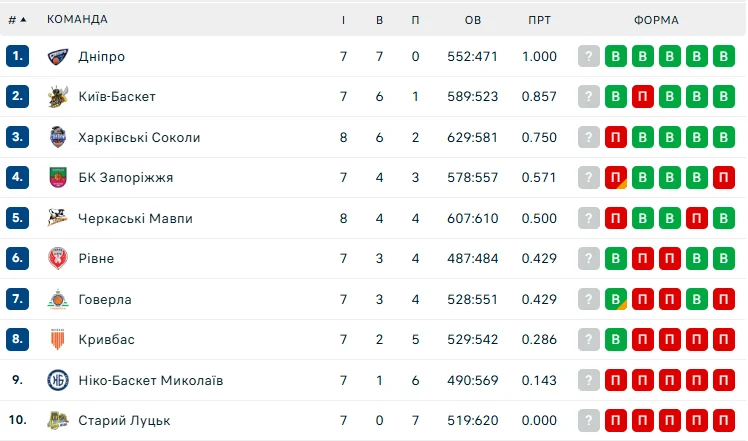This screenshot has width=748, height=441.
Task: Open the Старий Луцьк team name link
Action: click(x=125, y=421)
